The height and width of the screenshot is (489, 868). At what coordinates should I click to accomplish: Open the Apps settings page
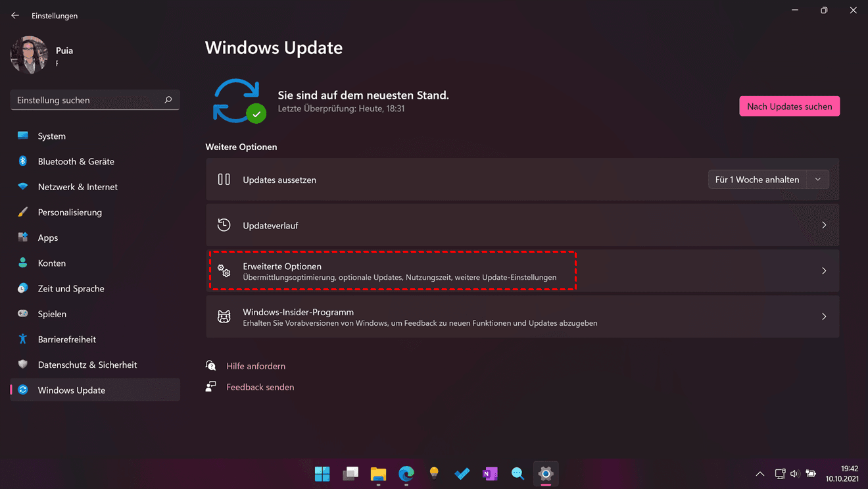point(95,238)
